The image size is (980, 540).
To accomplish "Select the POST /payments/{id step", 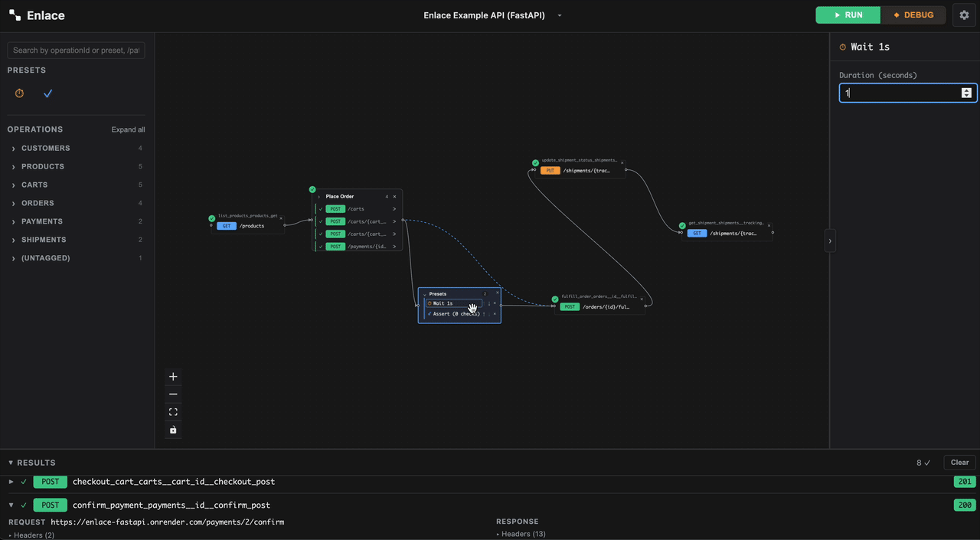I will coord(356,247).
